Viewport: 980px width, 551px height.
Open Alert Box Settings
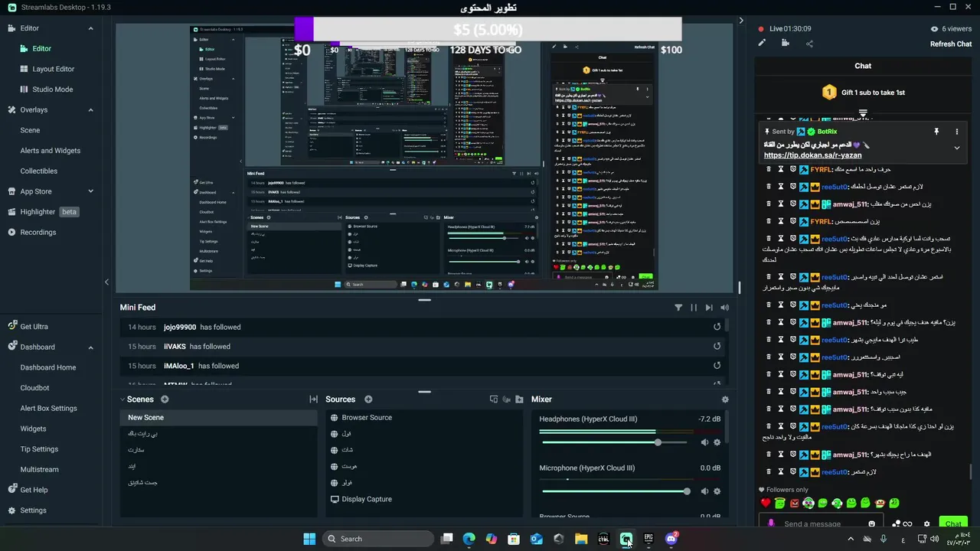48,409
